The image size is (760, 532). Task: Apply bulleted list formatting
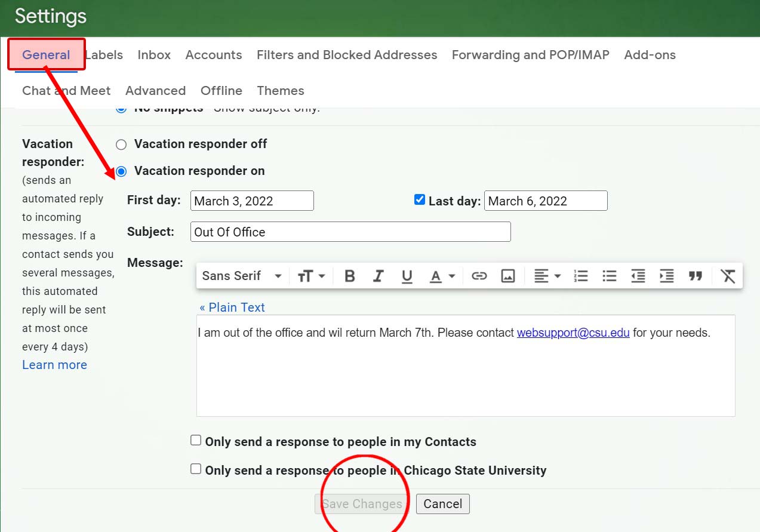click(610, 276)
